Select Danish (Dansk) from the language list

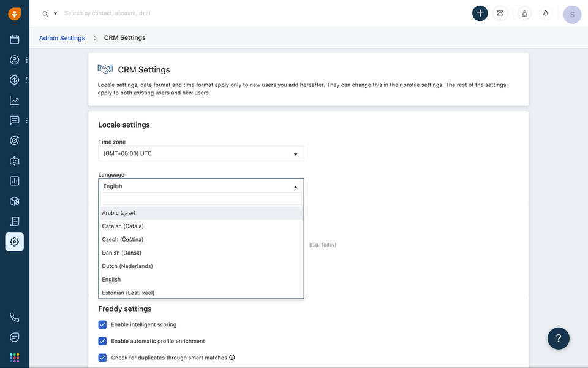[x=122, y=253]
